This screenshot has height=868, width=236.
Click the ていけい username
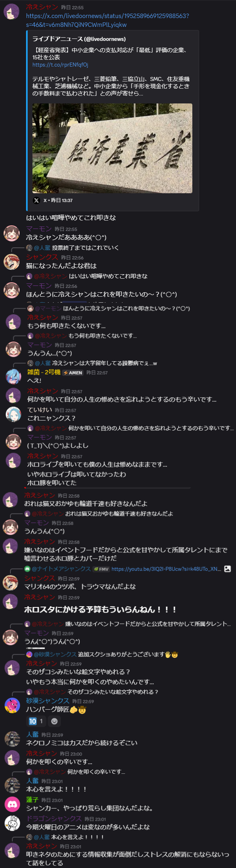tap(40, 410)
